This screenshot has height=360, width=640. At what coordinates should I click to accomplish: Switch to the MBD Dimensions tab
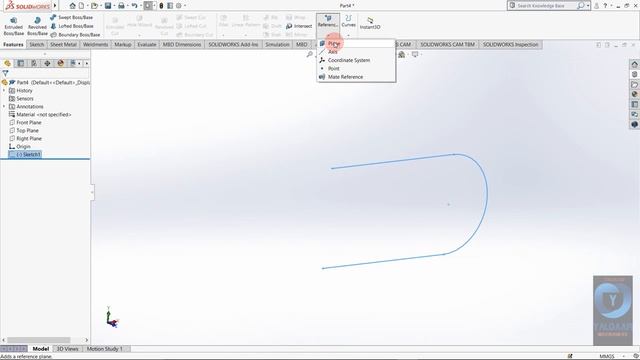click(182, 44)
